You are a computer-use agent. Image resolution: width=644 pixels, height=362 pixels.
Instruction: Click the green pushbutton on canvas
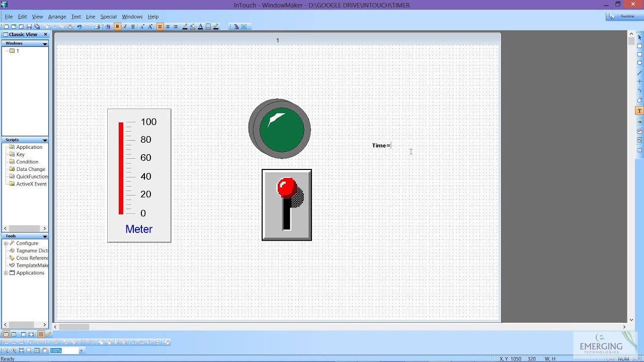pos(280,129)
